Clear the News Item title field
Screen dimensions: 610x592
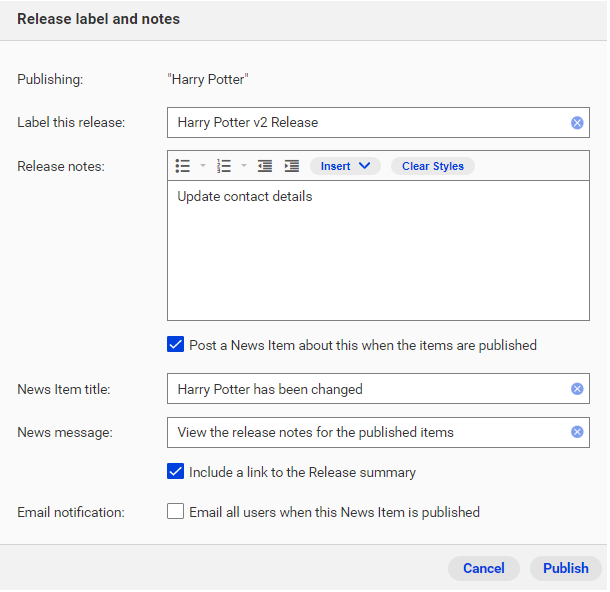[577, 389]
